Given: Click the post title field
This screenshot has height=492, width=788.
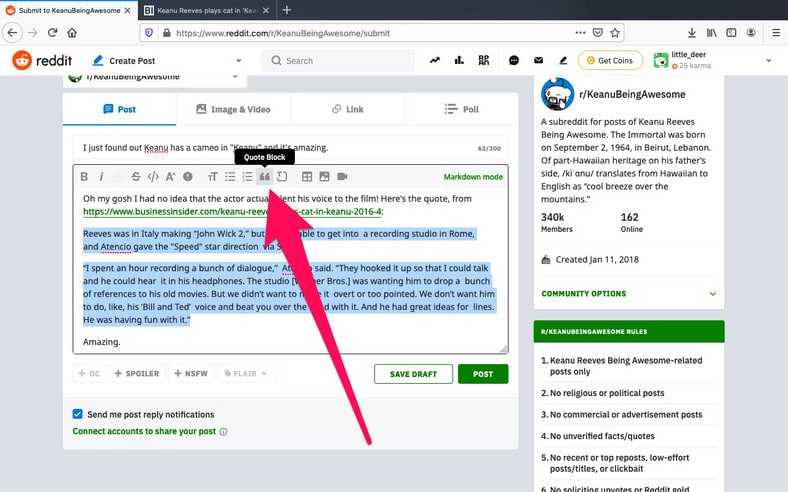Looking at the screenshot, I should pos(290,148).
